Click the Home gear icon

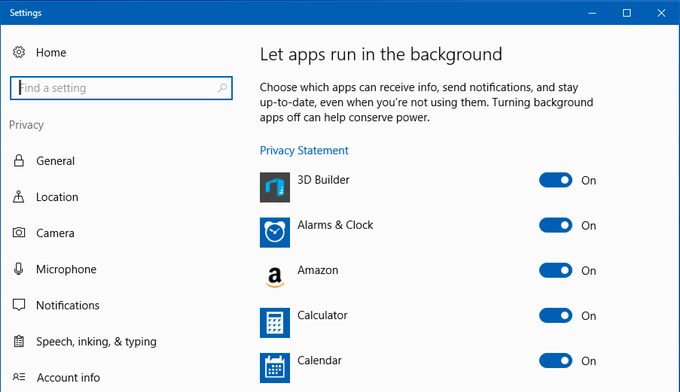19,52
